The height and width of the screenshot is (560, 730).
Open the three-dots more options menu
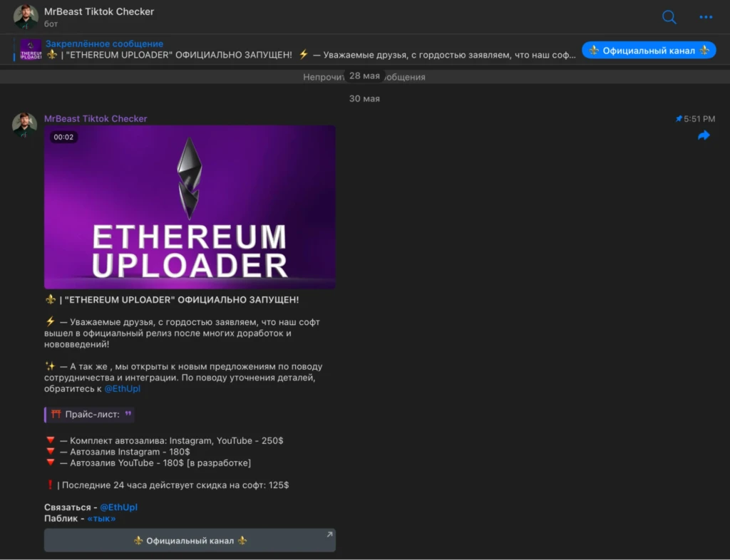[x=706, y=17]
